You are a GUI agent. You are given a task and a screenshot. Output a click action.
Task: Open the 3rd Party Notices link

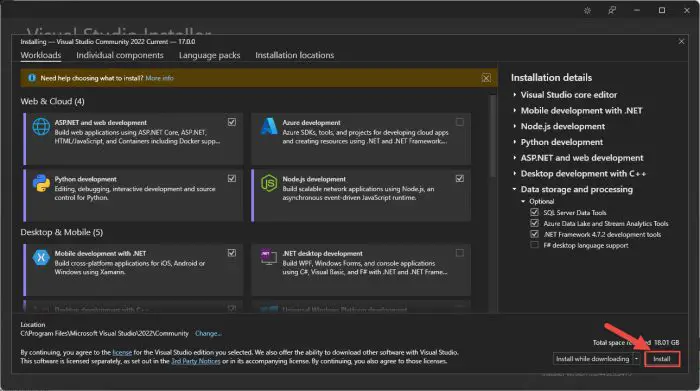pos(196,361)
